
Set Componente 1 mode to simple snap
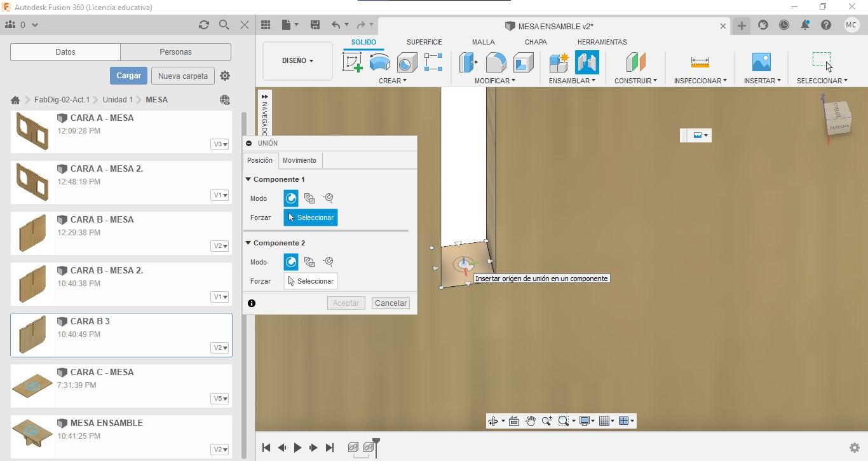[x=291, y=198]
